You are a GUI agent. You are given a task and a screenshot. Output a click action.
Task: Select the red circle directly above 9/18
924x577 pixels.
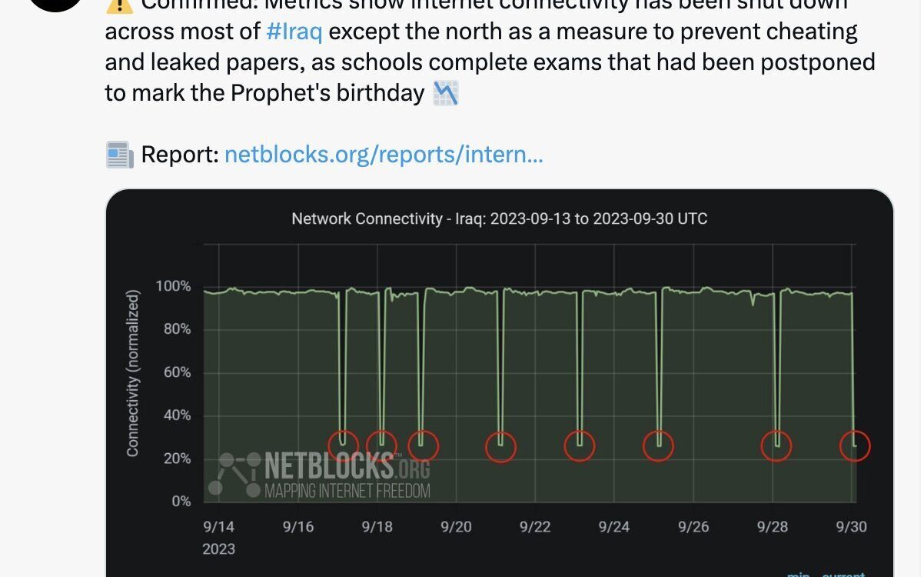click(x=381, y=444)
